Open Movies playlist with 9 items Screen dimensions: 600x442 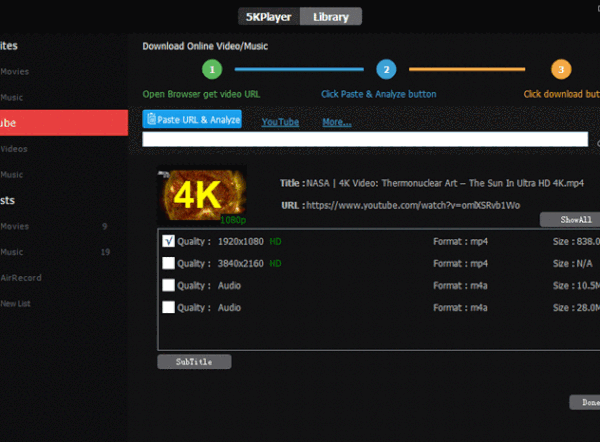tap(15, 226)
